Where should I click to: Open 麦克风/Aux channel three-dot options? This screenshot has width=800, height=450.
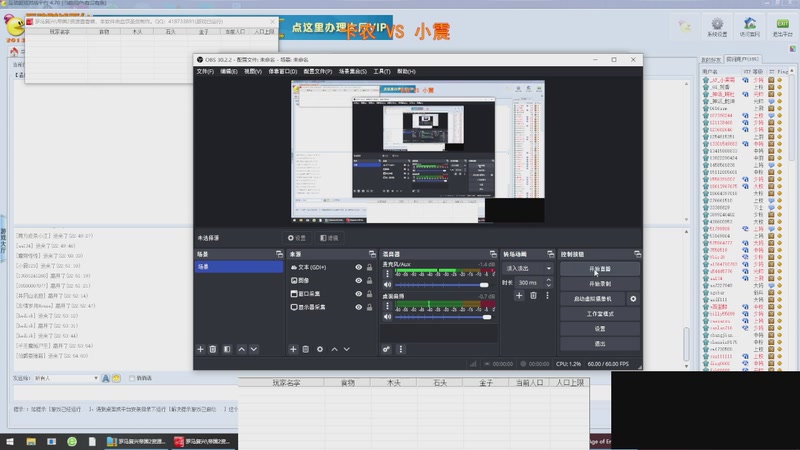387,274
